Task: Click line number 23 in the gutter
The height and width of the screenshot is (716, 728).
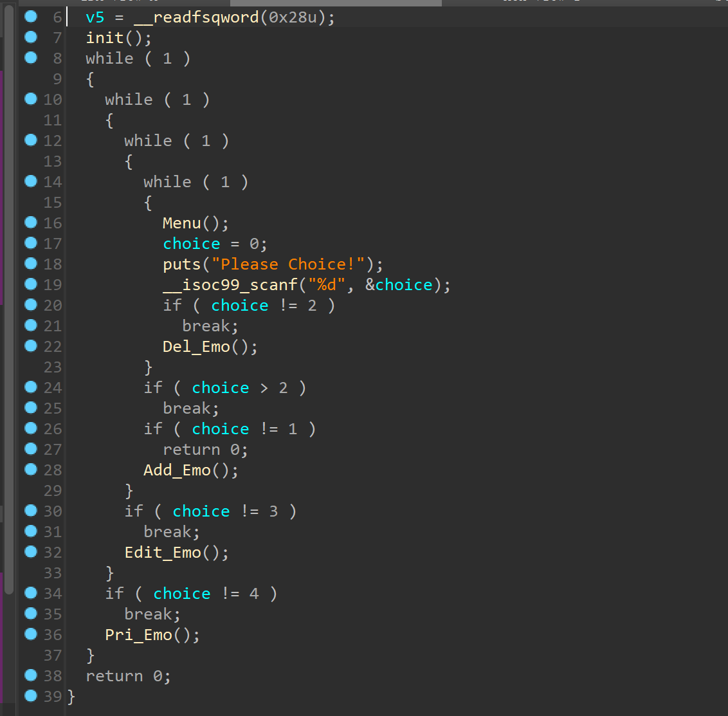Action: pyautogui.click(x=53, y=367)
